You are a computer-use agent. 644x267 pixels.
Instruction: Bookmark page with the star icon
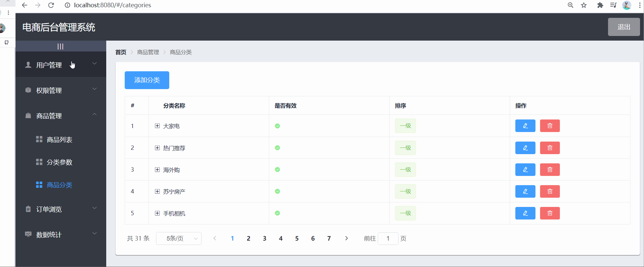point(584,5)
